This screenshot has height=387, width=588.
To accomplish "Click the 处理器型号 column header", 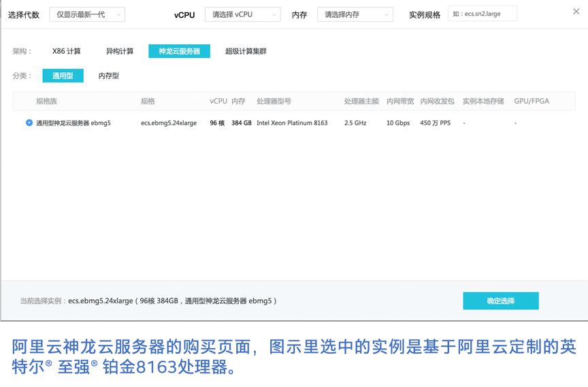I will tap(274, 101).
